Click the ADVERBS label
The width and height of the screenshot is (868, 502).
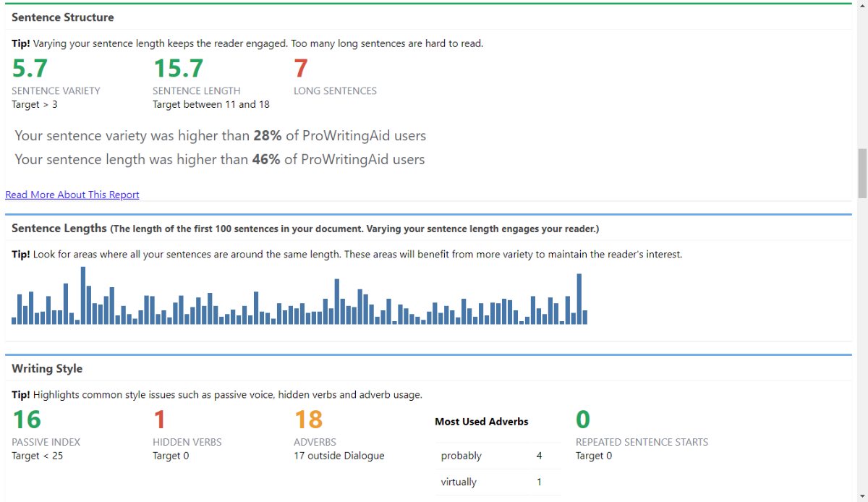click(315, 442)
